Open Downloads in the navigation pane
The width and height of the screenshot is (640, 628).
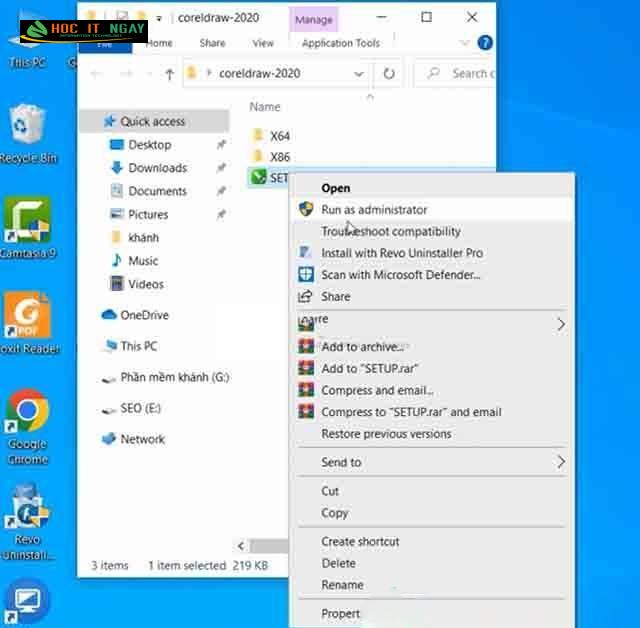click(158, 167)
